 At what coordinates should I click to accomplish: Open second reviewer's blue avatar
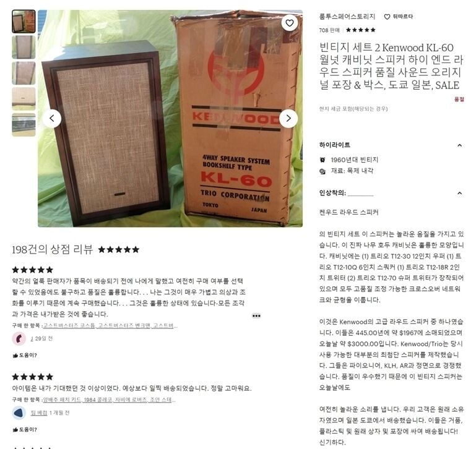point(19,413)
